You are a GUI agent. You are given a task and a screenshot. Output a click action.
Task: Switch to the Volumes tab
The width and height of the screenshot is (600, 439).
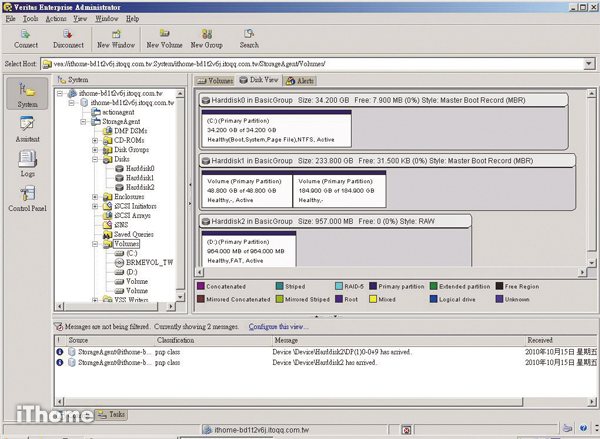pos(216,80)
